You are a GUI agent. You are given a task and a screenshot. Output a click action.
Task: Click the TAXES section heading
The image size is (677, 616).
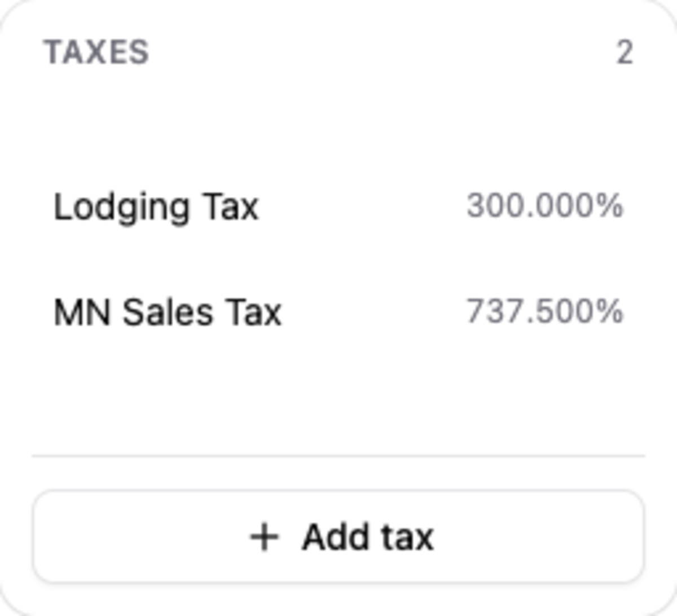click(x=96, y=52)
